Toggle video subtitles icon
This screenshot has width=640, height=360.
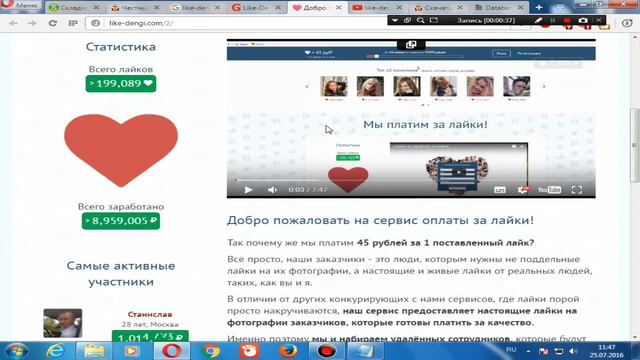(500, 190)
